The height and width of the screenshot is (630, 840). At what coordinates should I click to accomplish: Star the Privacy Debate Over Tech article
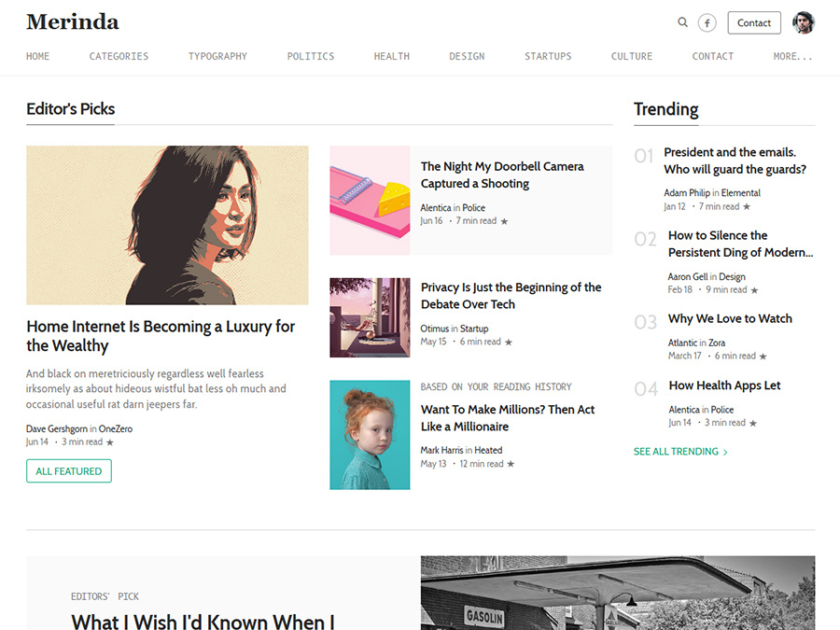(x=509, y=342)
